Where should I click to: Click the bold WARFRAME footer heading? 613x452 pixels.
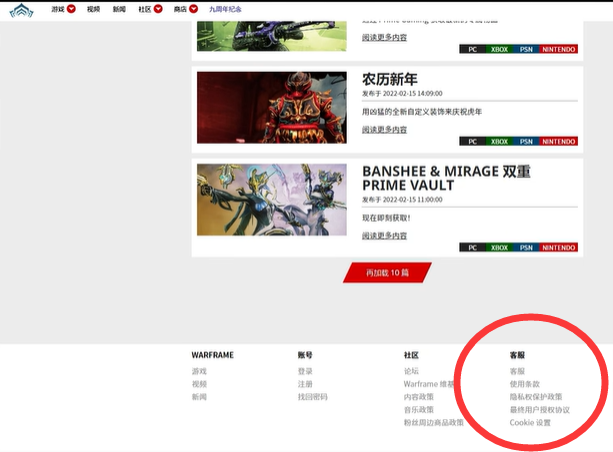pos(213,355)
